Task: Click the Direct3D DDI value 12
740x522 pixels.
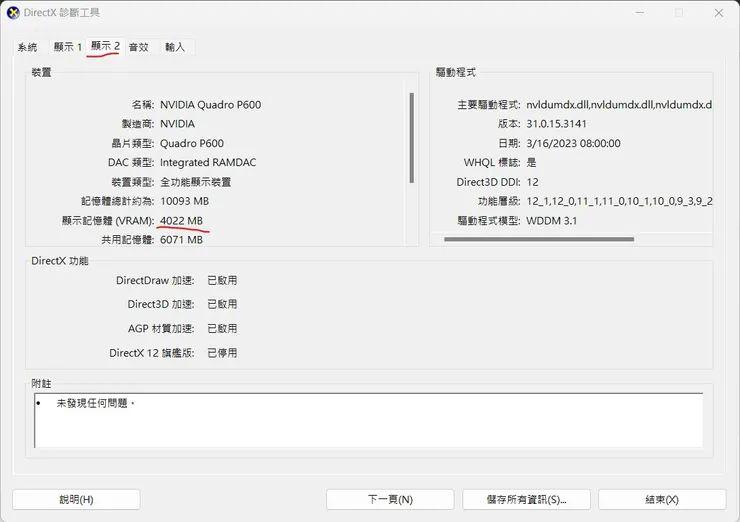Action: point(532,182)
